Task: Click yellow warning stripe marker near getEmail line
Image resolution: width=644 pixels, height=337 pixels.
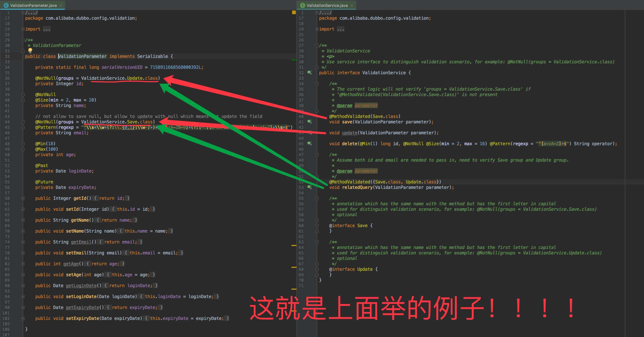Action: point(294,246)
